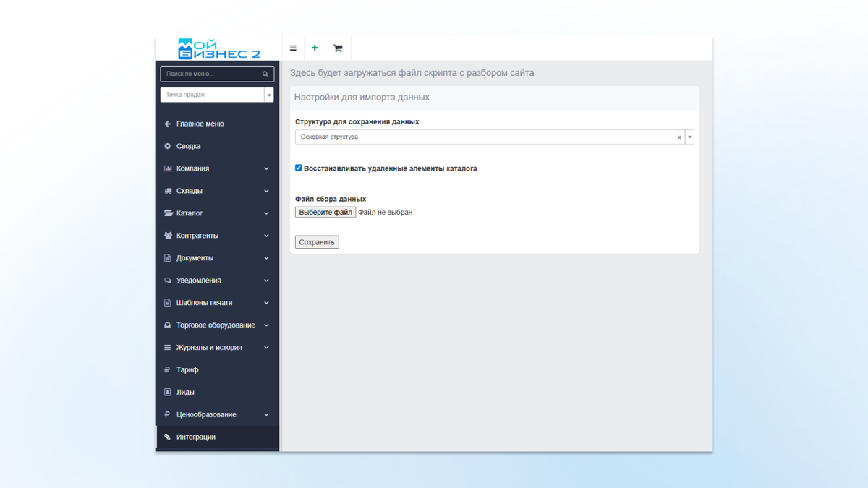This screenshot has width=868, height=488.
Task: Expand the Ценообразование submenu chevron
Action: [266, 415]
